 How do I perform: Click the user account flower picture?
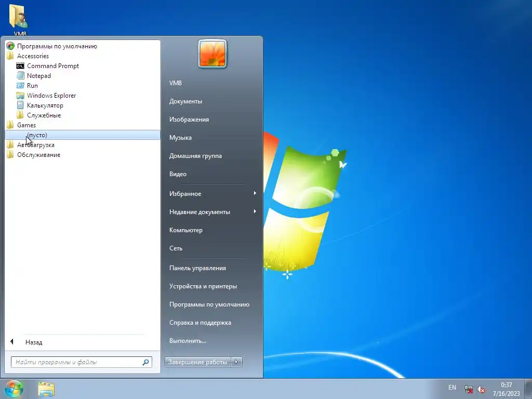point(212,54)
